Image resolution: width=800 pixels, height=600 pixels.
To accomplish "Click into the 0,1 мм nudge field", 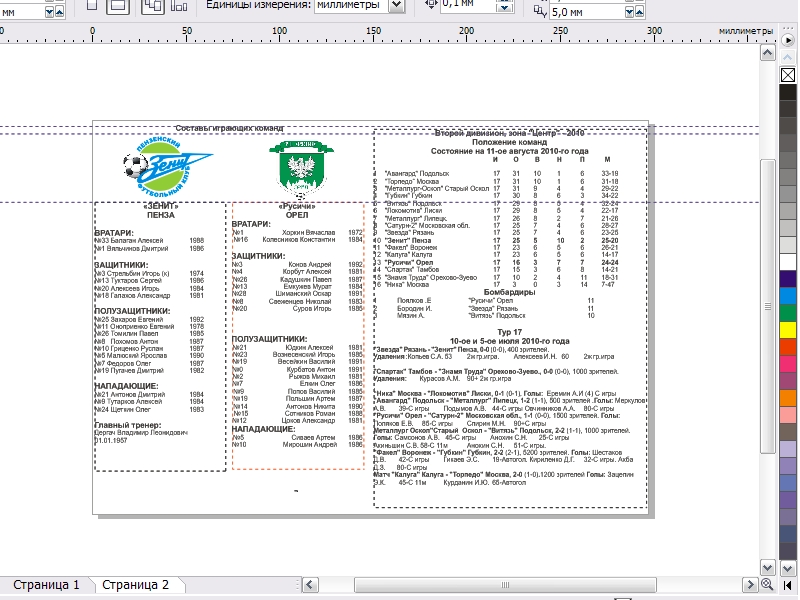I will coord(468,5).
